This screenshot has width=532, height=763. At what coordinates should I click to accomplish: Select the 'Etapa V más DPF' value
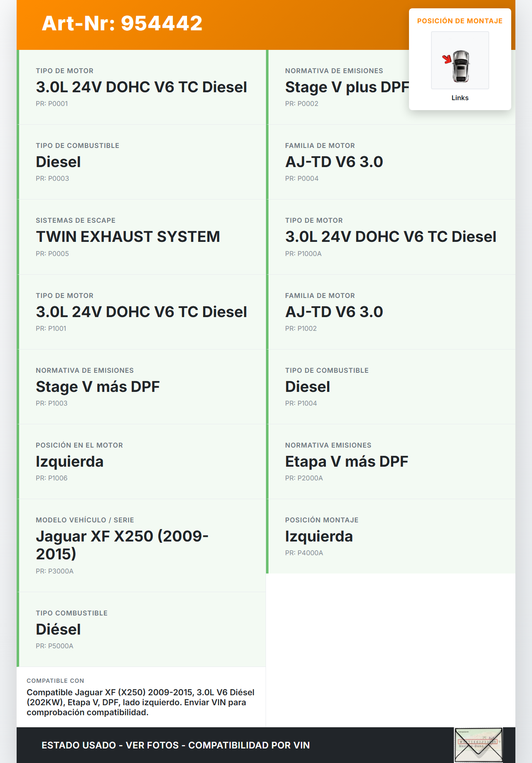click(x=346, y=462)
